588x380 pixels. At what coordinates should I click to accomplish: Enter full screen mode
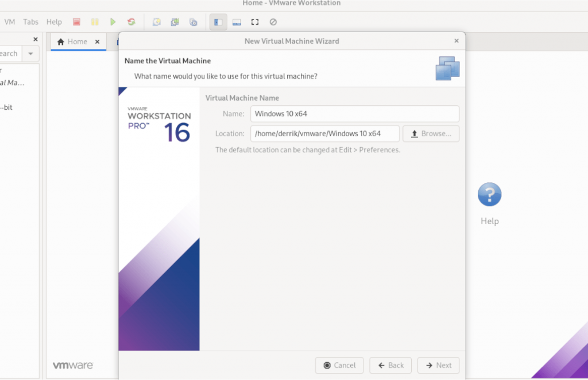254,22
